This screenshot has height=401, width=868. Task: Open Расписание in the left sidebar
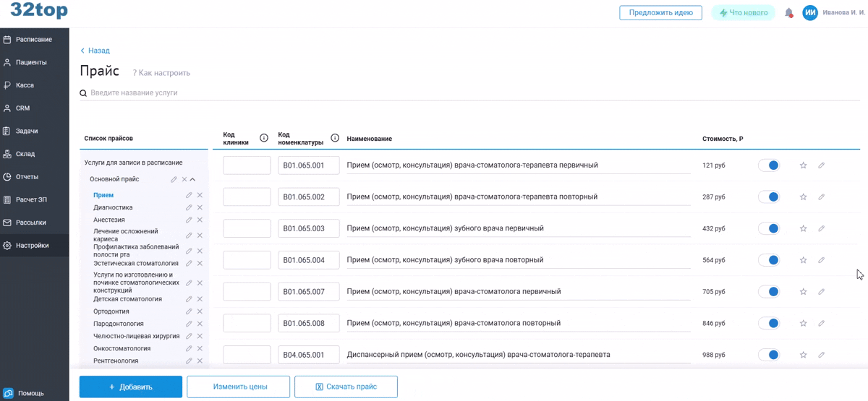click(33, 40)
